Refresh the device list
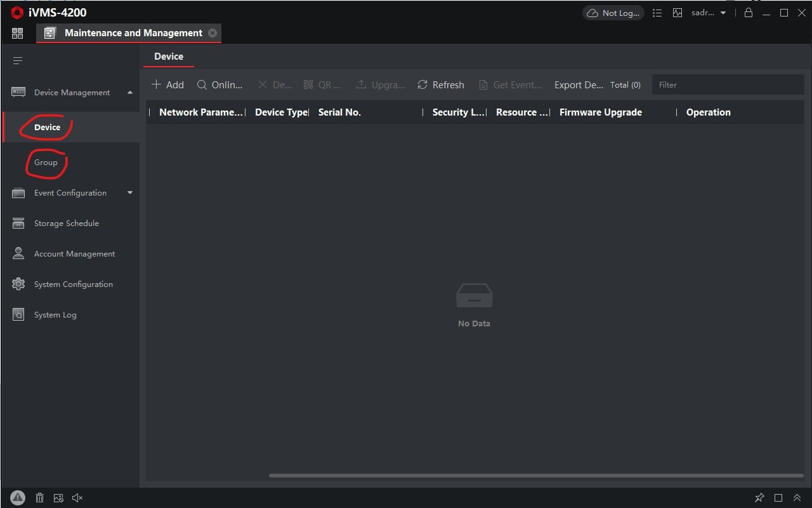The height and width of the screenshot is (508, 812). tap(441, 85)
